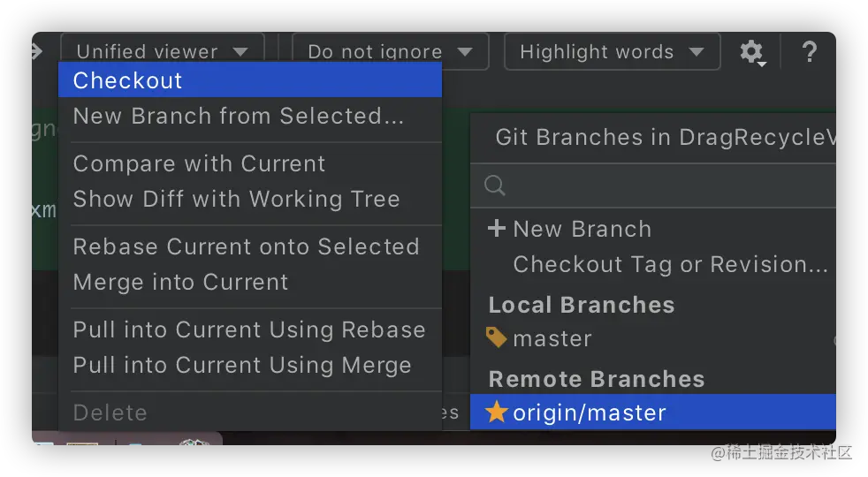Open Show Diff with Working Tree
This screenshot has height=477, width=868.
[250, 200]
